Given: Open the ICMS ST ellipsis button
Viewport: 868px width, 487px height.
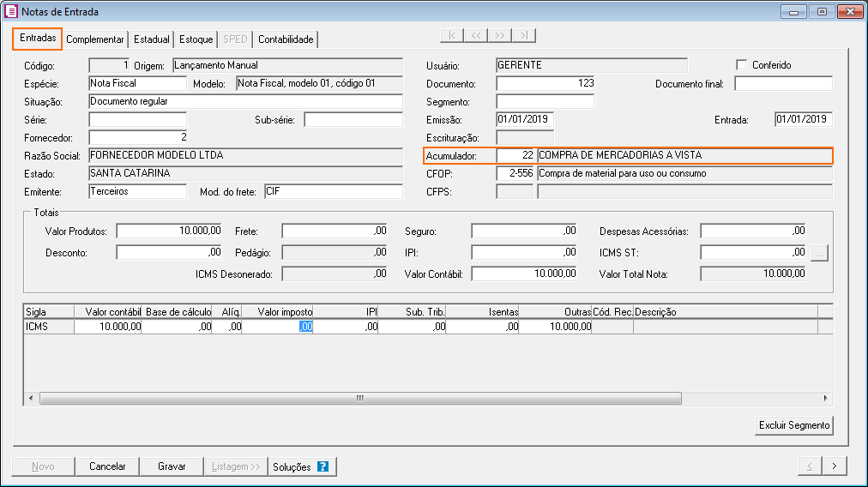Looking at the screenshot, I should (x=819, y=253).
